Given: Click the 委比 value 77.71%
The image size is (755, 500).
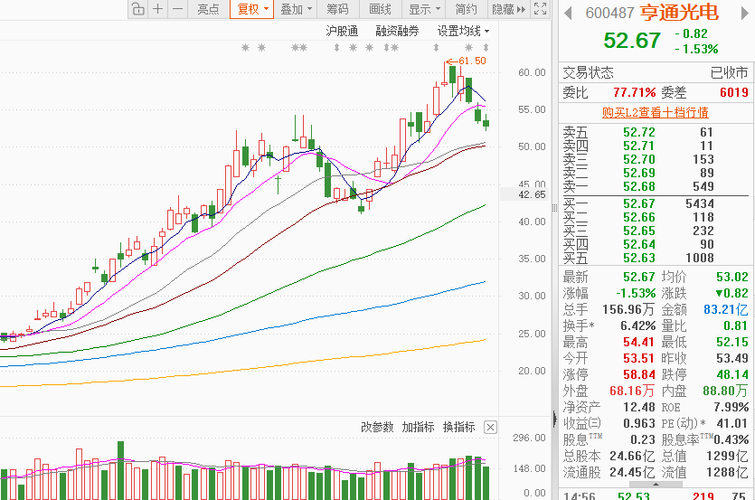Looking at the screenshot, I should coord(635,92).
